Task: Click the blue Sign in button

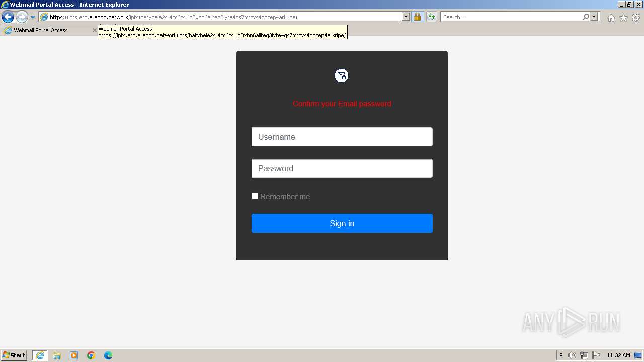Action: pos(342,223)
